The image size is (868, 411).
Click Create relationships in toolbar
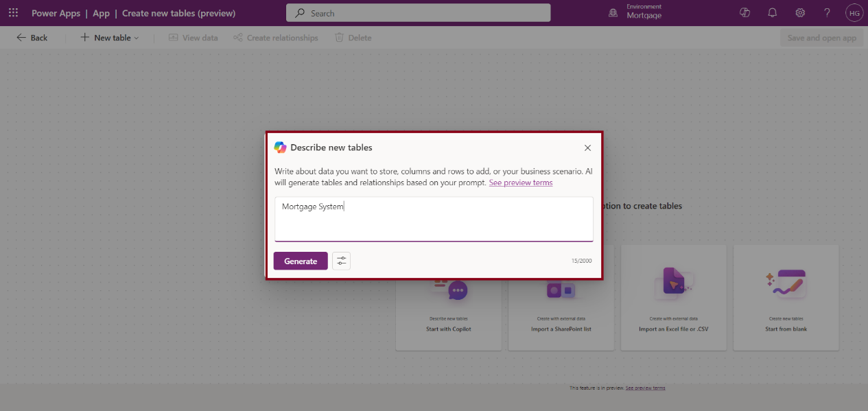275,38
